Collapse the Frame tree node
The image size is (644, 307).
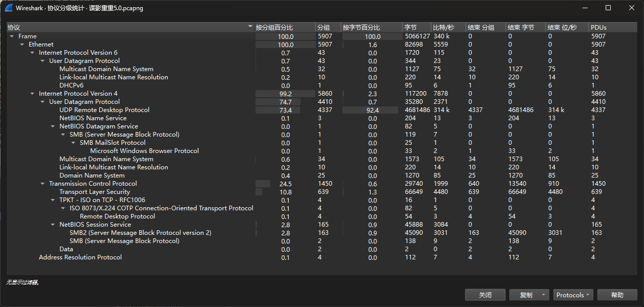coord(12,36)
